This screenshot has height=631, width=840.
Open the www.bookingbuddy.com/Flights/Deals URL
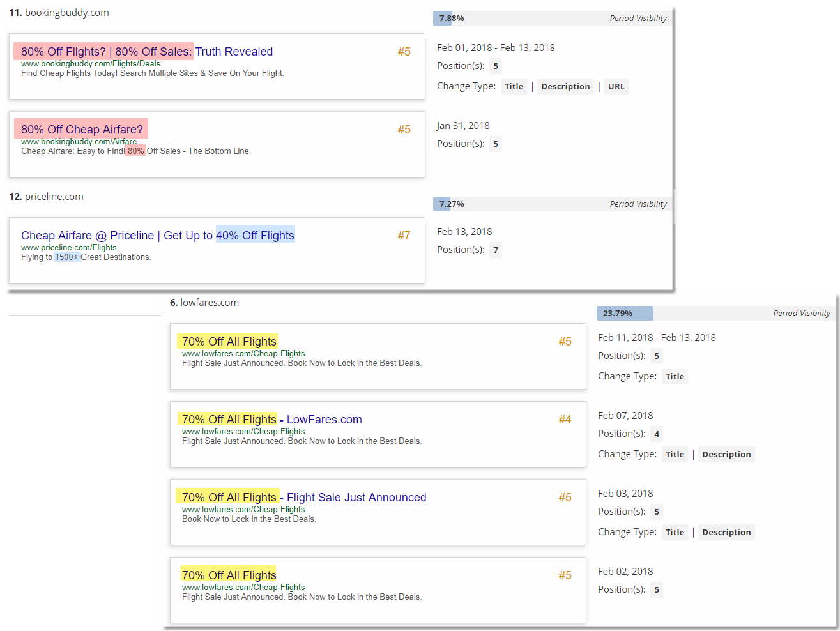[x=91, y=64]
